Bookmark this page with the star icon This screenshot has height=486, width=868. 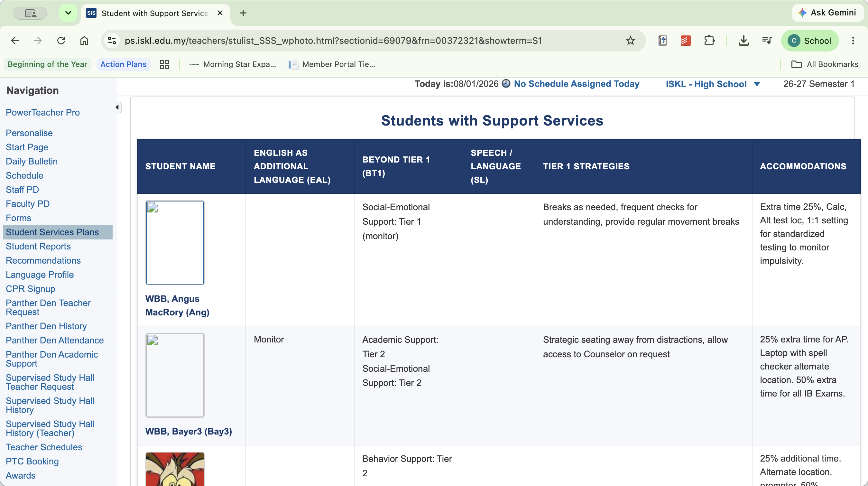tap(630, 41)
